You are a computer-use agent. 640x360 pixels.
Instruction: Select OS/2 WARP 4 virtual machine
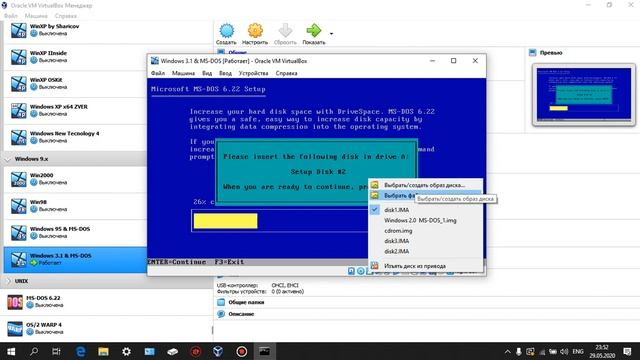point(108,329)
